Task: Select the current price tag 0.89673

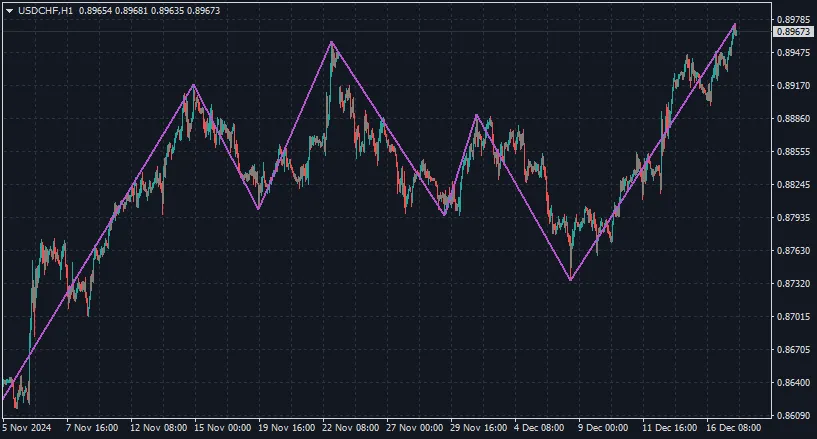Action: pos(792,32)
